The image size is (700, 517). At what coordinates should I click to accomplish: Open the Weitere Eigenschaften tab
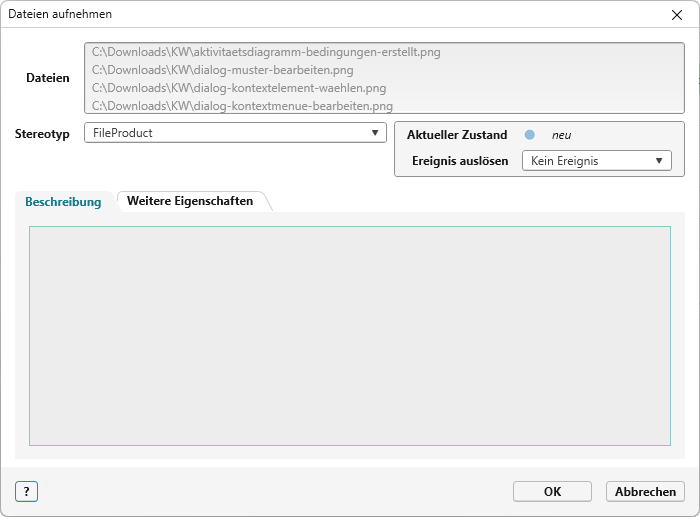pos(190,201)
